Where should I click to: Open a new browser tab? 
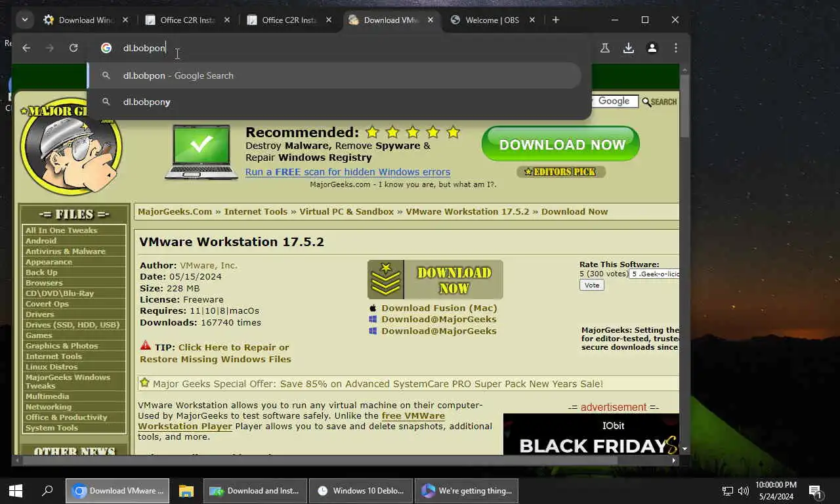tap(556, 20)
